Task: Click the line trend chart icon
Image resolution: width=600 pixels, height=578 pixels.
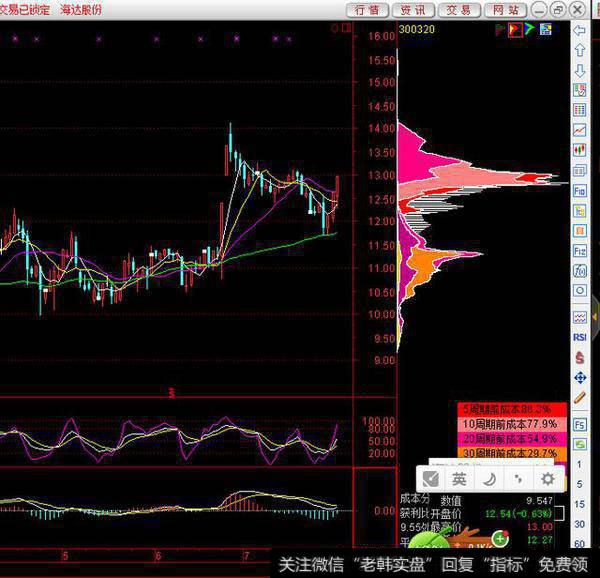Action: [579, 129]
